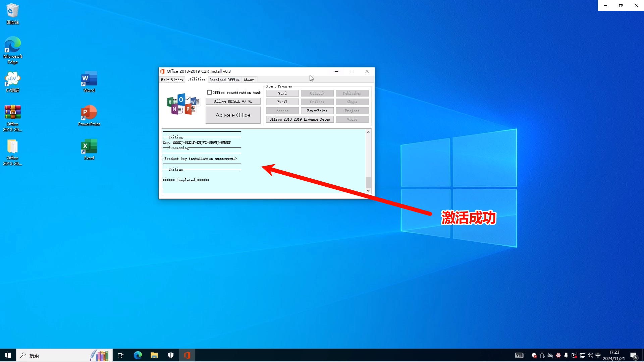Select the Microsoft Edge desktop shortcut
This screenshot has height=362, width=644.
pyautogui.click(x=12, y=50)
